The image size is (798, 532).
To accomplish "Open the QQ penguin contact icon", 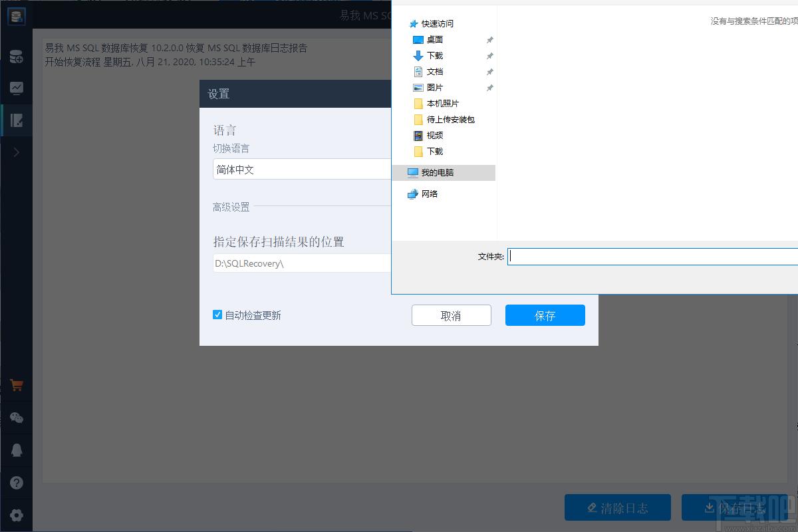I will (x=16, y=450).
